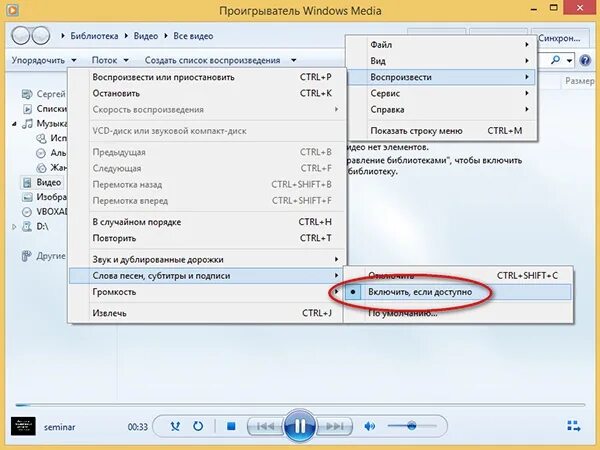Click the genre icon under Музыка

41,168
